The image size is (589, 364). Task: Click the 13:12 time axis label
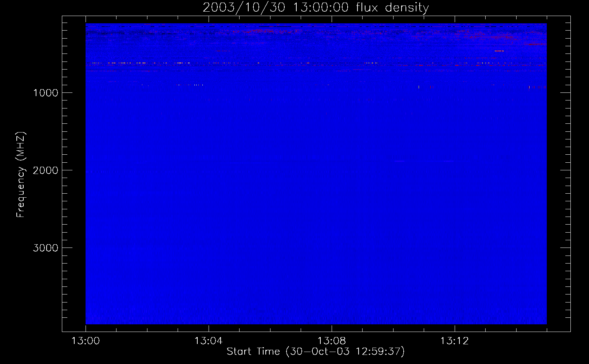tap(455, 341)
